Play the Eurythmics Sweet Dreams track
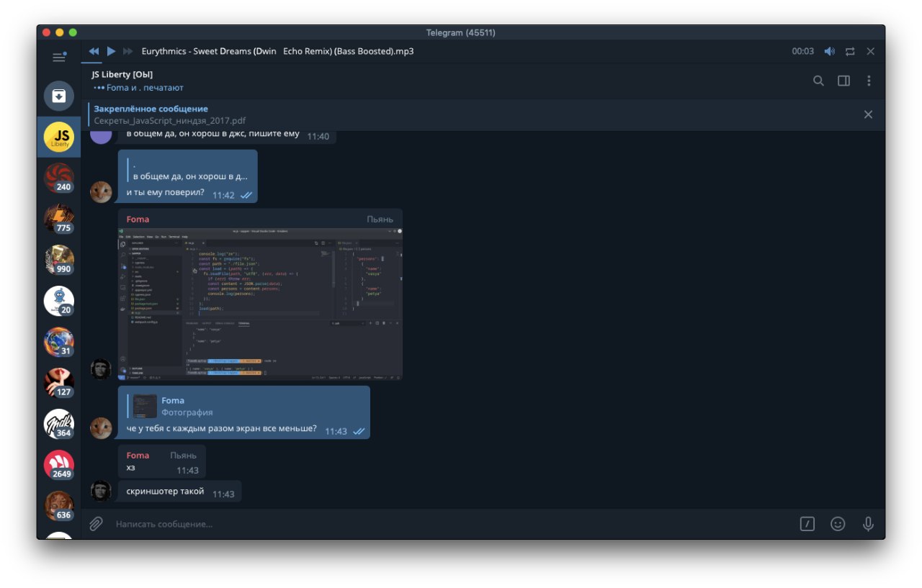922x588 pixels. (x=111, y=51)
